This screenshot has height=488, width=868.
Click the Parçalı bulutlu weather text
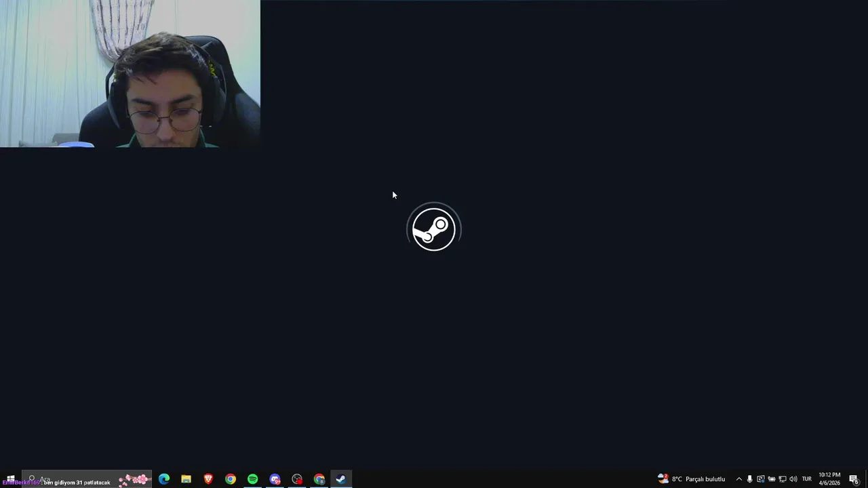coord(705,479)
